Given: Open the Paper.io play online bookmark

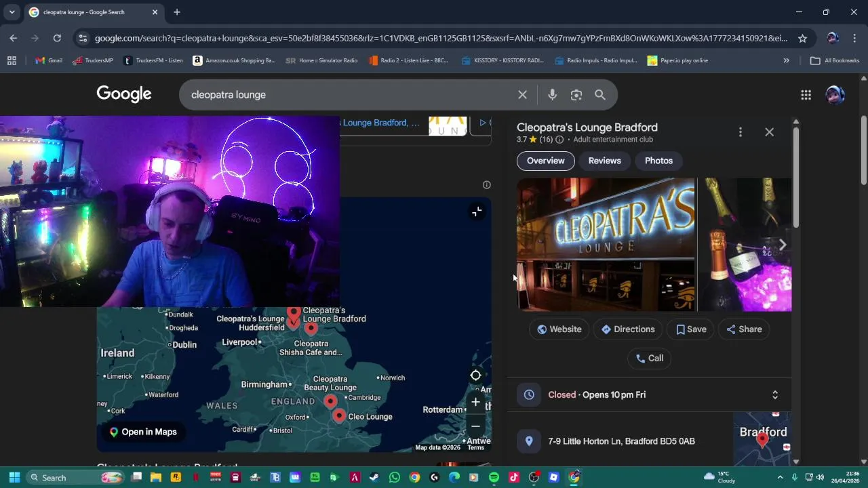Looking at the screenshot, I should [x=677, y=60].
